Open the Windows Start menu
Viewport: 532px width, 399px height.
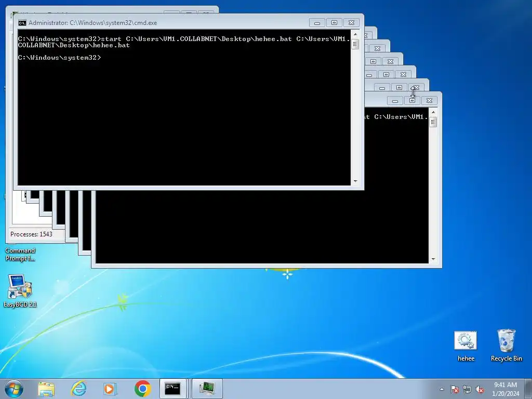pos(14,389)
